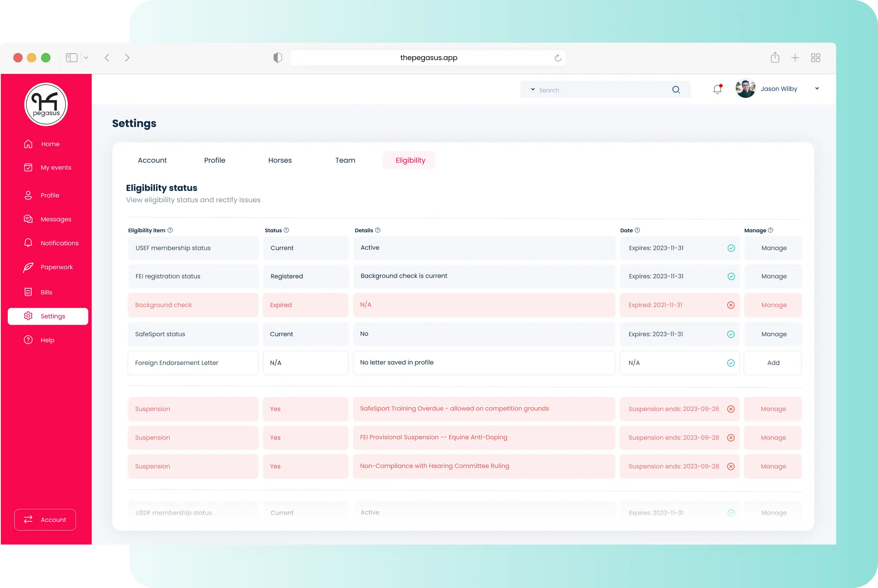
Task: Click the browser share icon
Action: 775,58
